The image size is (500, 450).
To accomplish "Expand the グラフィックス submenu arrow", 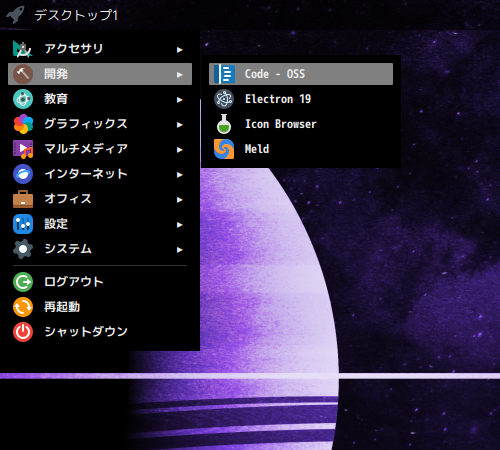I will coord(180,125).
